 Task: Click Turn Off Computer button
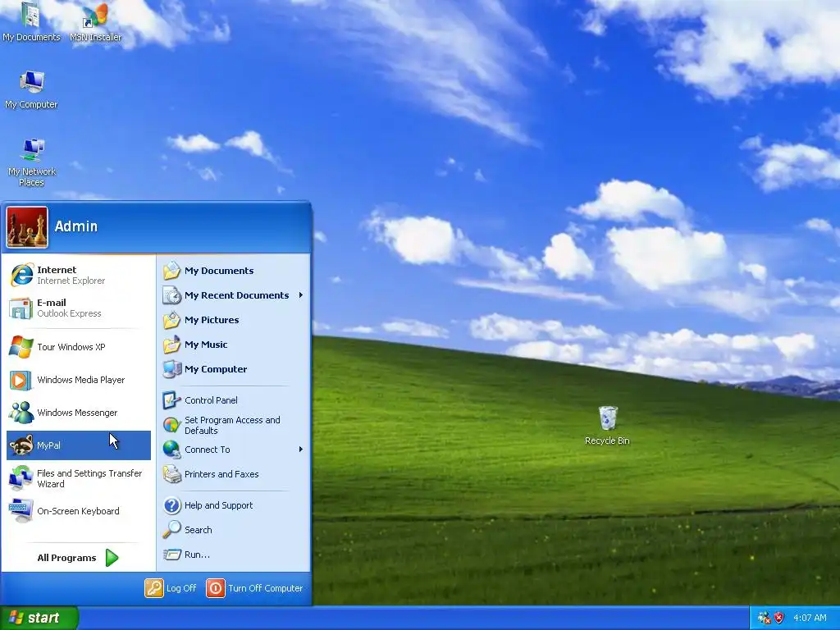(x=255, y=588)
